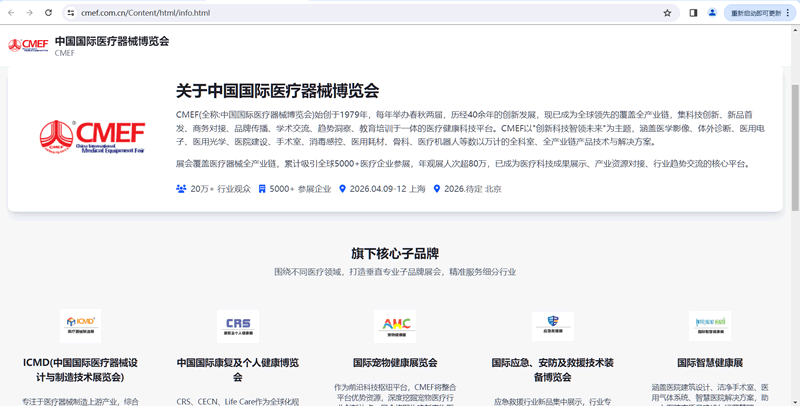
Task: Click the 重新启动即可更新 update button
Action: click(754, 13)
